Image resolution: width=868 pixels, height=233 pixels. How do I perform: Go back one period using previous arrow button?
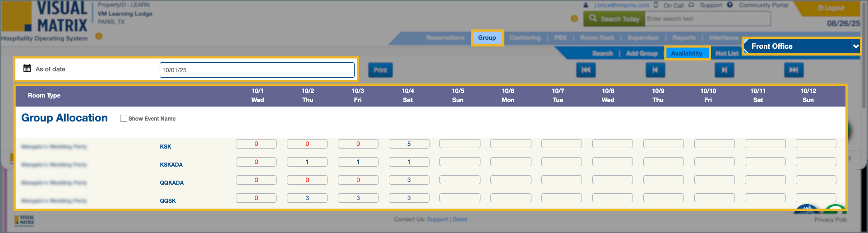tap(655, 70)
